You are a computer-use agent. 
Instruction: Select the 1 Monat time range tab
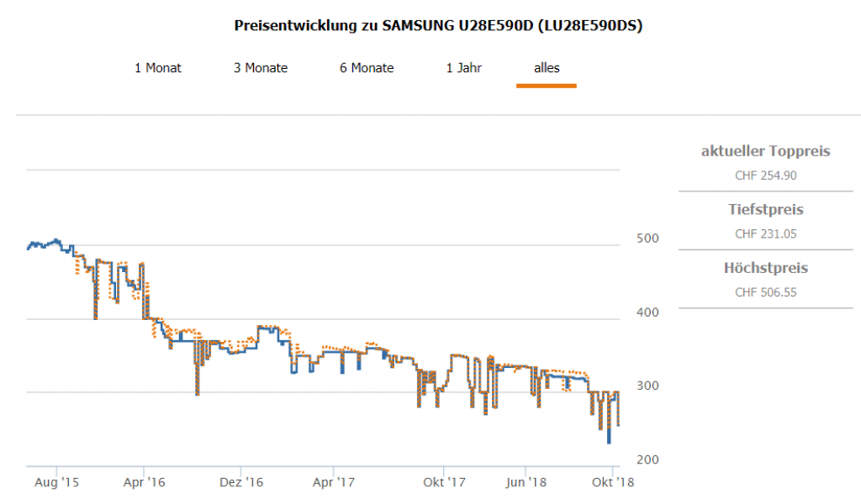[158, 68]
